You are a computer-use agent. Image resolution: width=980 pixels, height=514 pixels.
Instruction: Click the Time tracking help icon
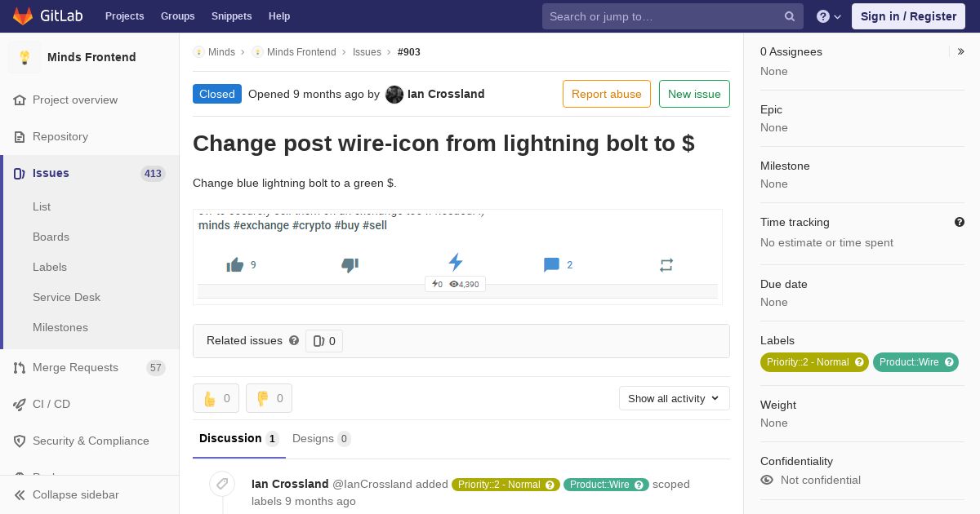pos(960,222)
